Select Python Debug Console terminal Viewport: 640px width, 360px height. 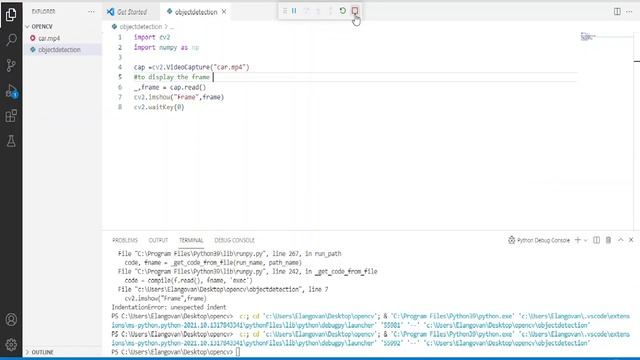point(539,240)
